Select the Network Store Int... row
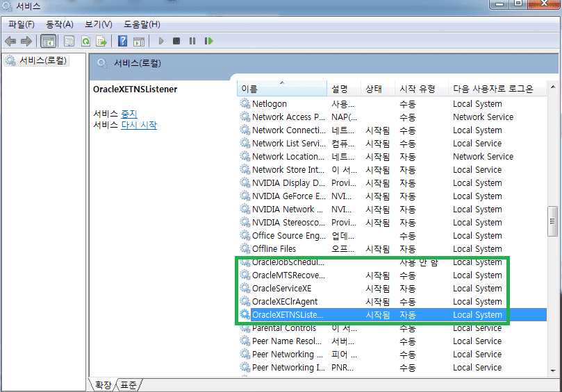The image size is (562, 392). point(391,170)
